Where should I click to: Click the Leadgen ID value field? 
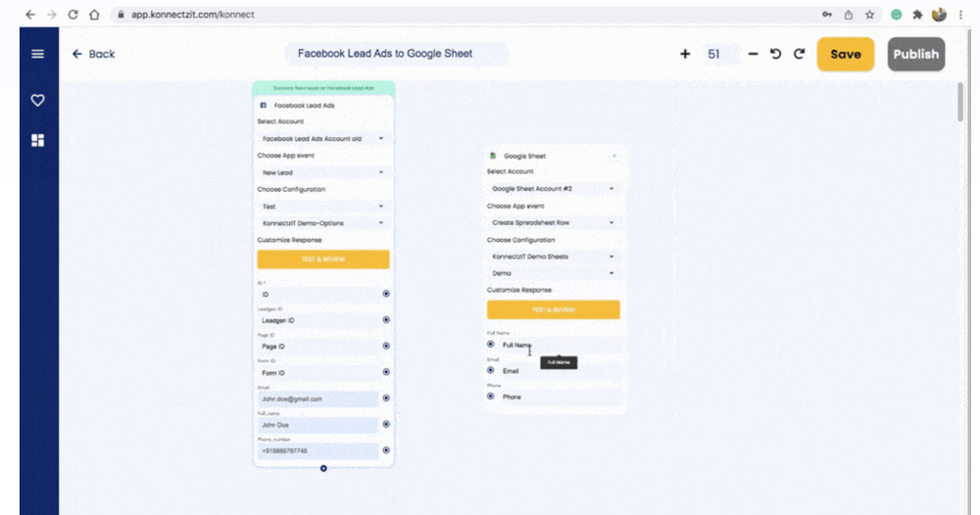318,320
